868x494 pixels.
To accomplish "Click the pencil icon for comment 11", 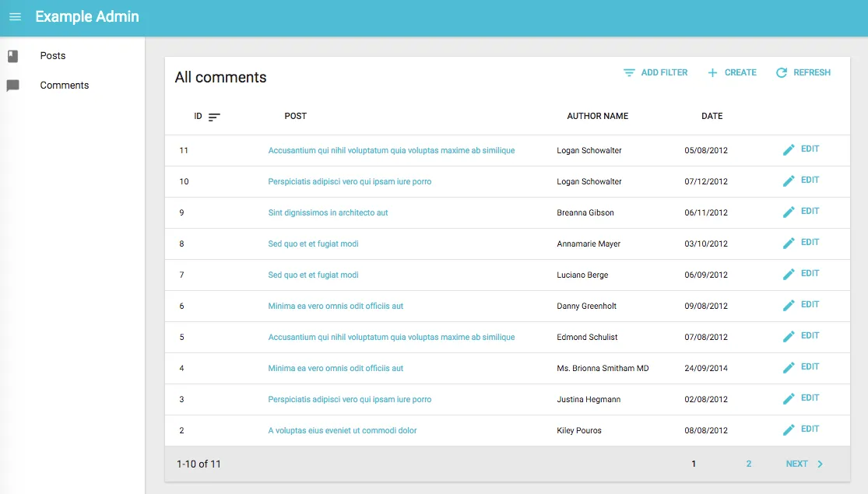I will pos(789,149).
